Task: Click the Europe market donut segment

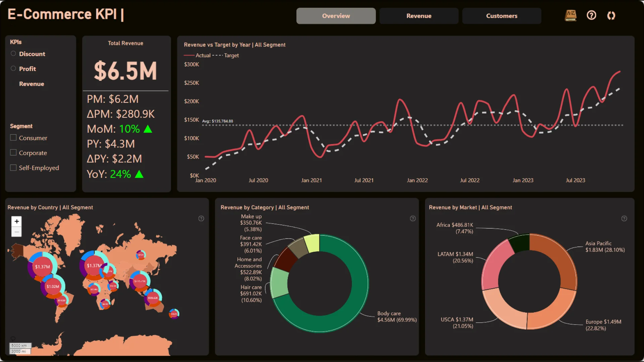Action: [550, 310]
